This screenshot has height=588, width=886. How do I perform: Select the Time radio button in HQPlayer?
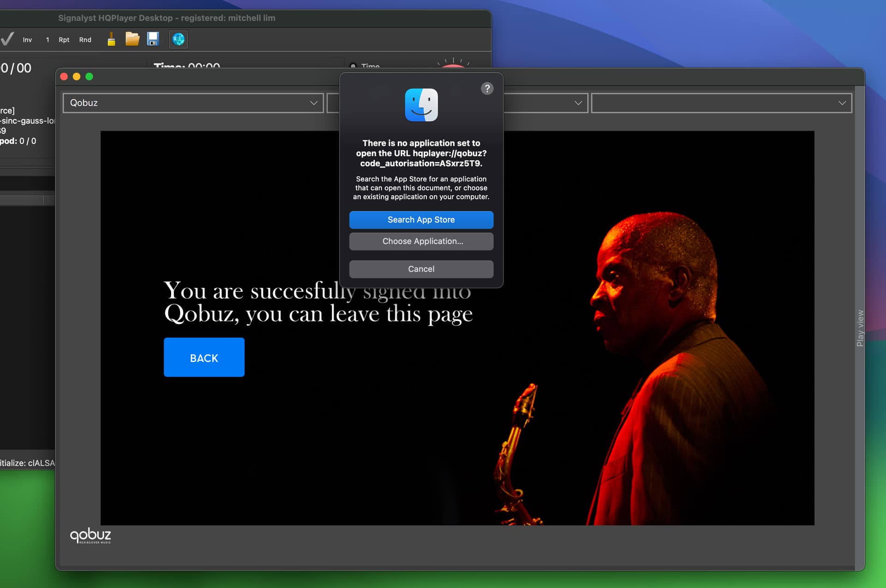[x=353, y=66]
